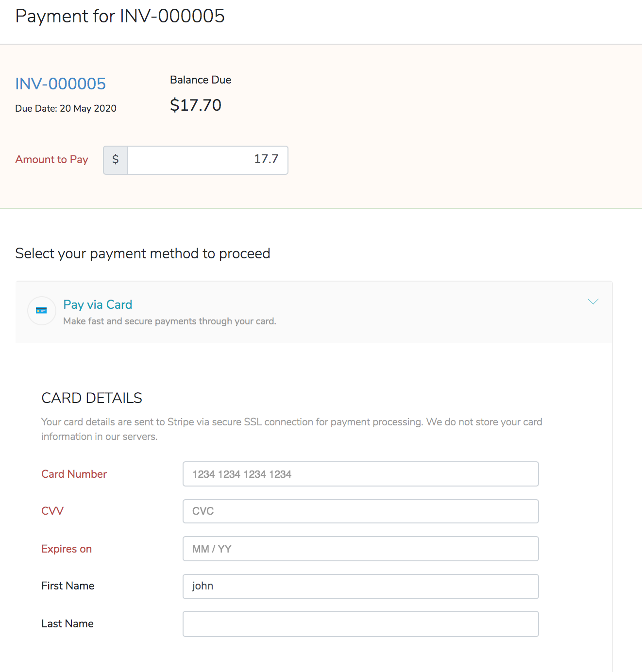Click the First Name field containing john
This screenshot has width=642, height=672.
pos(360,586)
